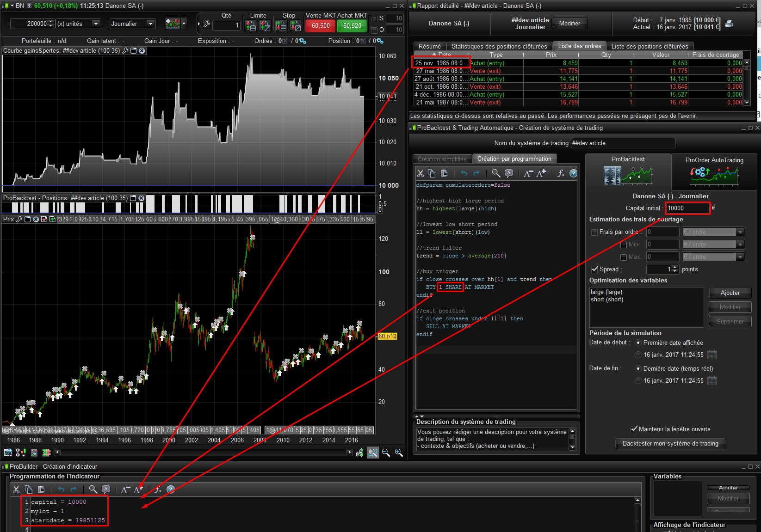
Task: Tick the S stop checkbox in order bar
Action: (374, 18)
